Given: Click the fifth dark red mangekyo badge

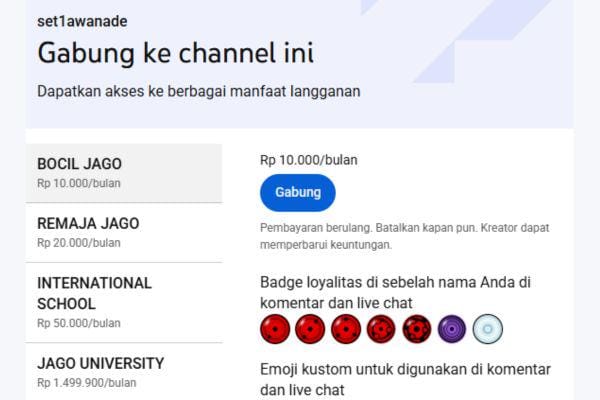Looking at the screenshot, I should [x=417, y=329].
